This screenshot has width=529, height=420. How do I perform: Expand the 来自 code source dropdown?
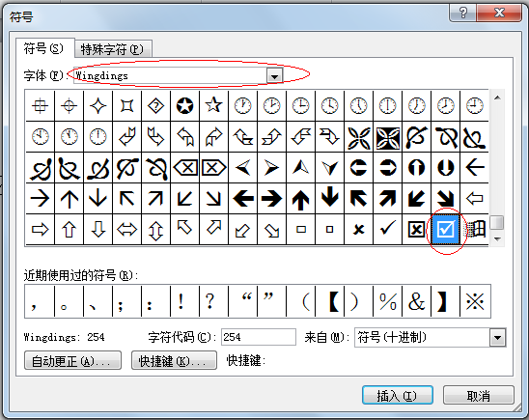click(x=498, y=337)
